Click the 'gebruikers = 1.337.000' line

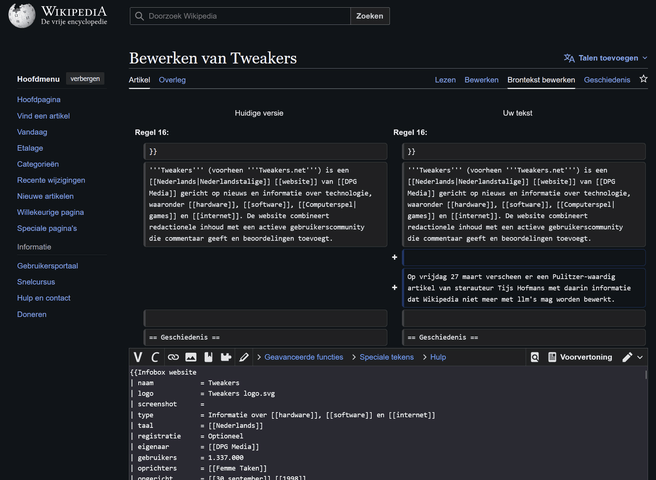click(x=187, y=457)
